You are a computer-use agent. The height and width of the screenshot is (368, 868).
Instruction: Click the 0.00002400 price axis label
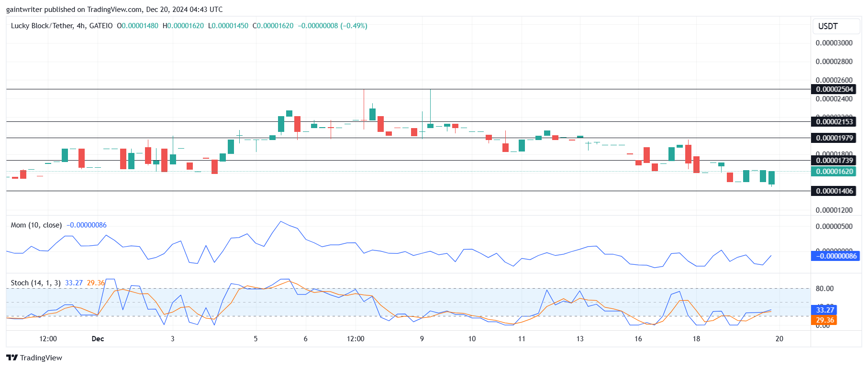point(834,99)
